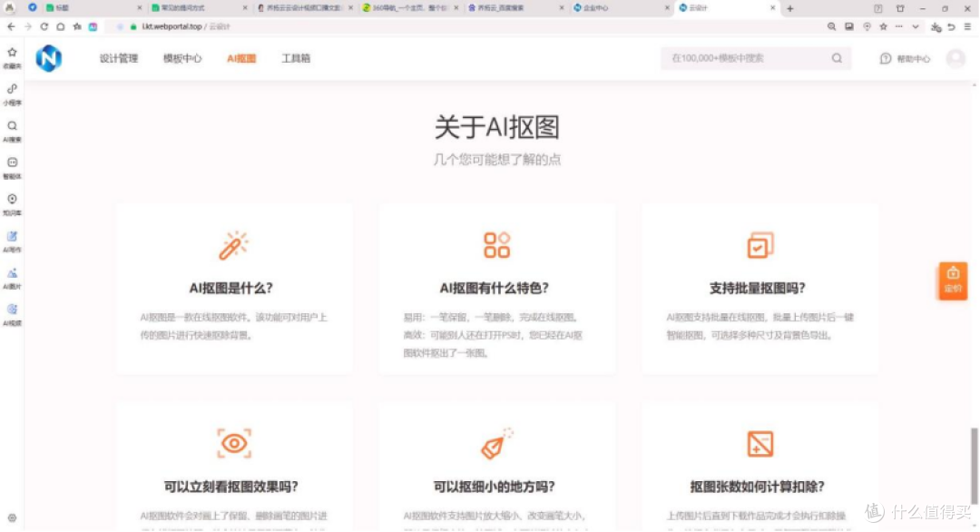The image size is (980, 532).
Task: Click the AI抠图是什么? card heading
Action: coord(231,288)
